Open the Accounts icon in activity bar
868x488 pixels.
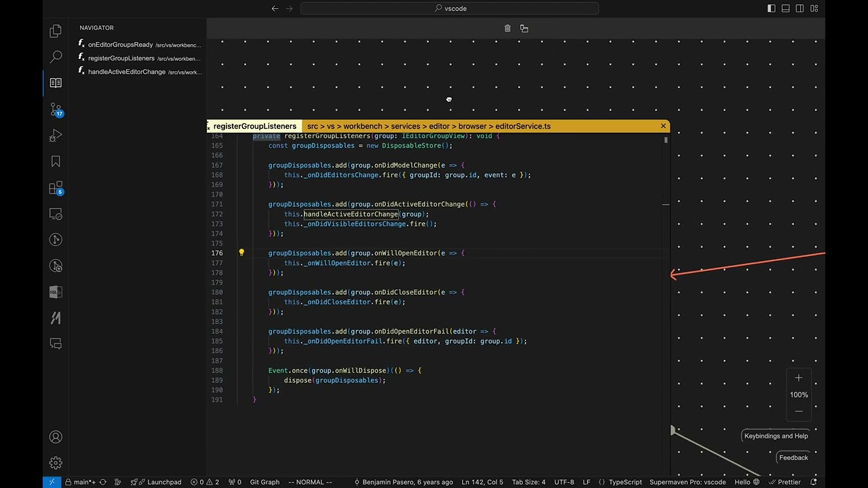[56, 437]
